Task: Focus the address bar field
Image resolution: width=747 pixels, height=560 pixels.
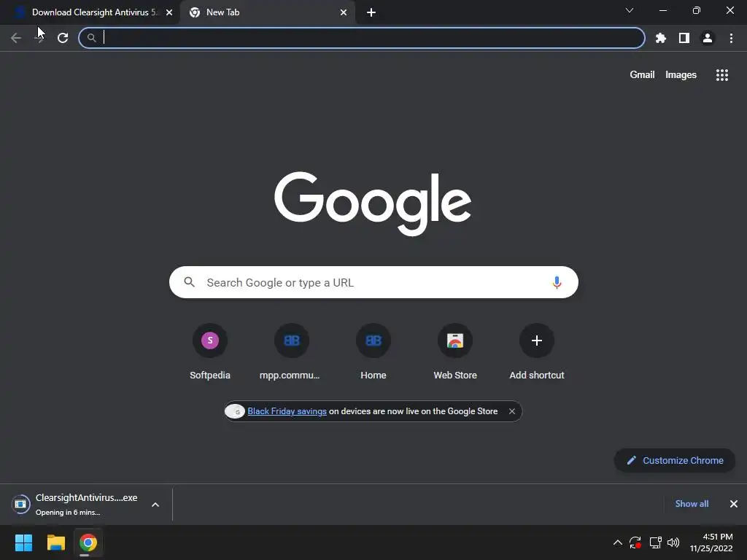Action: [x=362, y=38]
